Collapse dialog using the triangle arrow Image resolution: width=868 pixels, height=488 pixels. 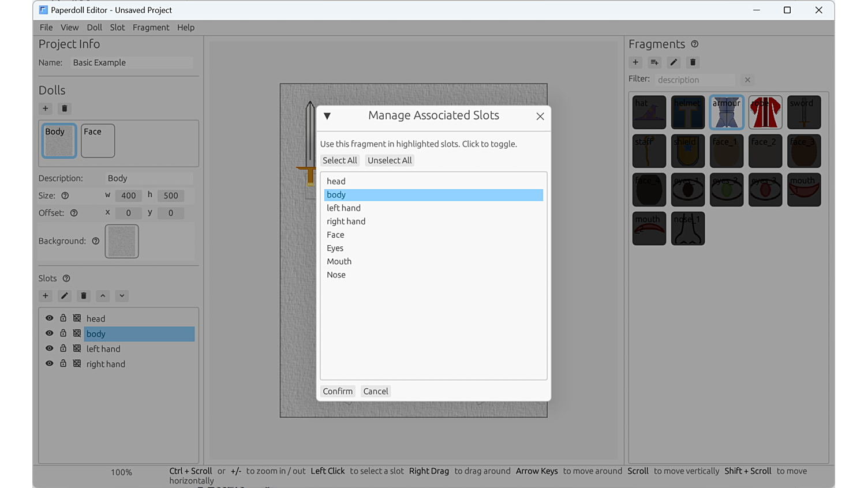coord(327,116)
